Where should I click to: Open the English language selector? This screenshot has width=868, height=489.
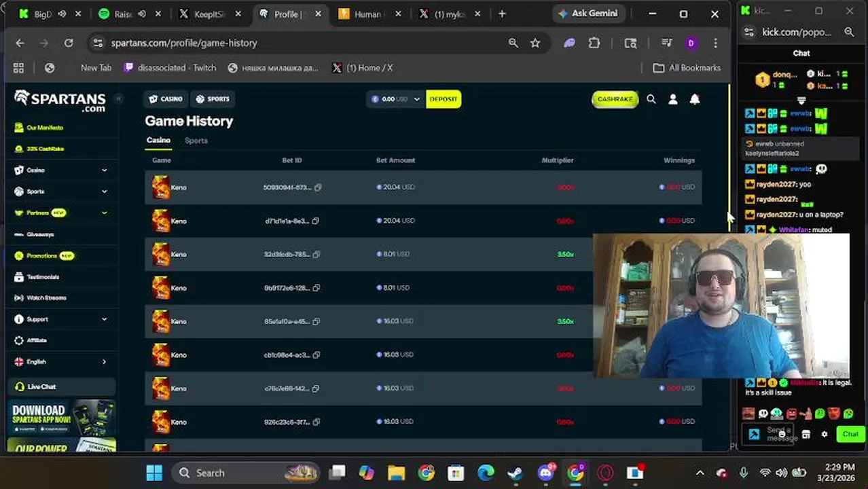61,362
